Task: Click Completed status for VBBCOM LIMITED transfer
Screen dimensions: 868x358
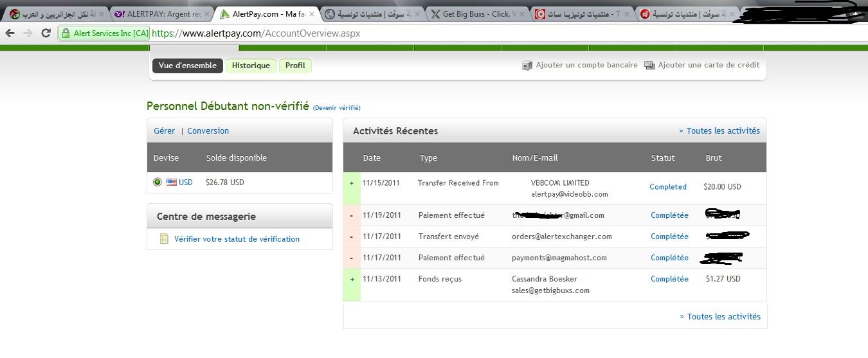Action: (x=668, y=187)
